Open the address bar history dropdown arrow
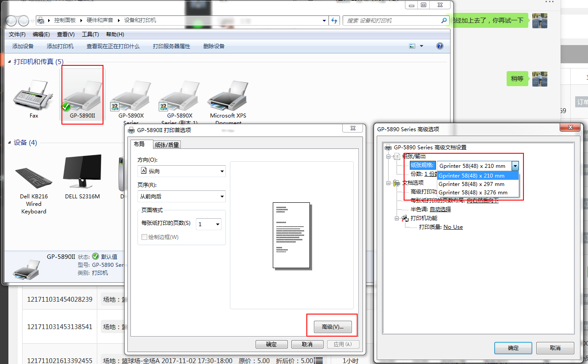 [325, 20]
